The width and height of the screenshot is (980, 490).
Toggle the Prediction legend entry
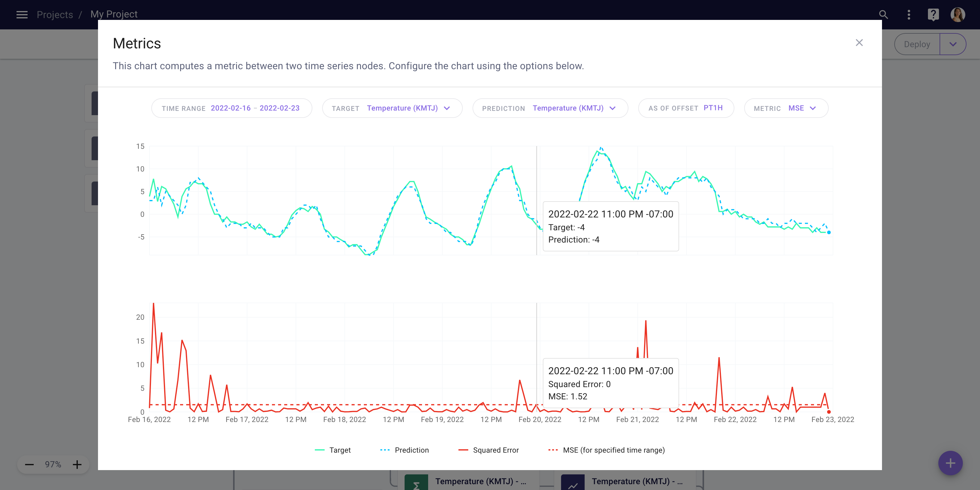click(x=404, y=450)
